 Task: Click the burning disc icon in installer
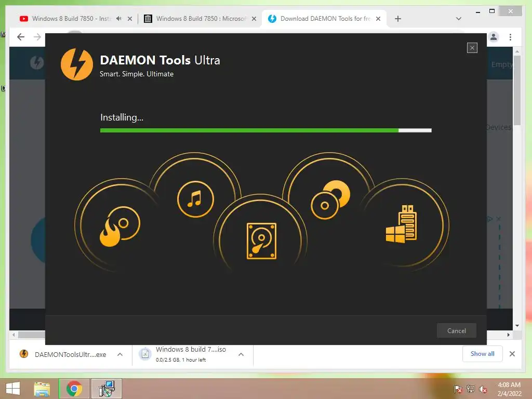point(120,225)
